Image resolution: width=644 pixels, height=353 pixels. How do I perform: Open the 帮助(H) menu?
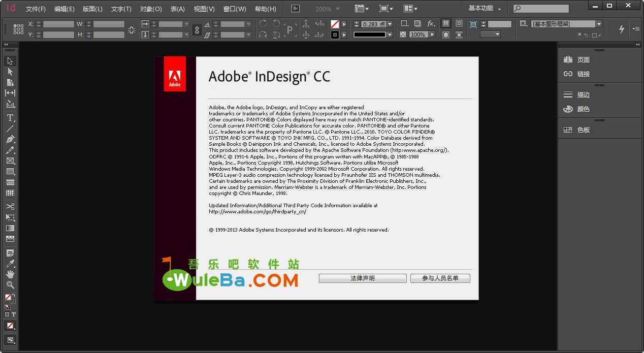pyautogui.click(x=266, y=9)
